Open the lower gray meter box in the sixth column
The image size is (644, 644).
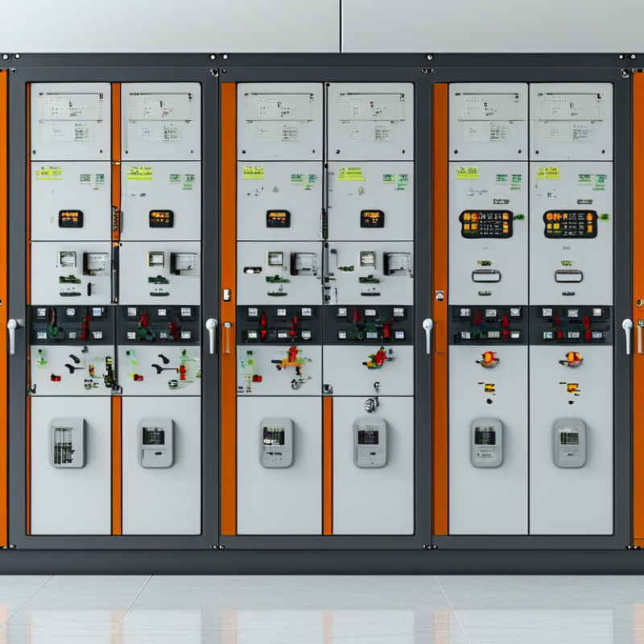pyautogui.click(x=570, y=443)
